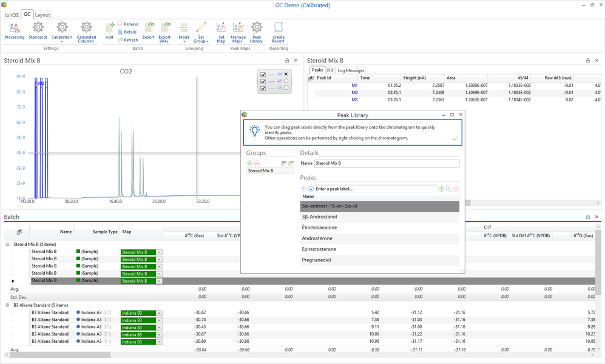This screenshot has width=605, height=364.
Task: Uncheck the trace 44 checkbox
Action: (263, 75)
